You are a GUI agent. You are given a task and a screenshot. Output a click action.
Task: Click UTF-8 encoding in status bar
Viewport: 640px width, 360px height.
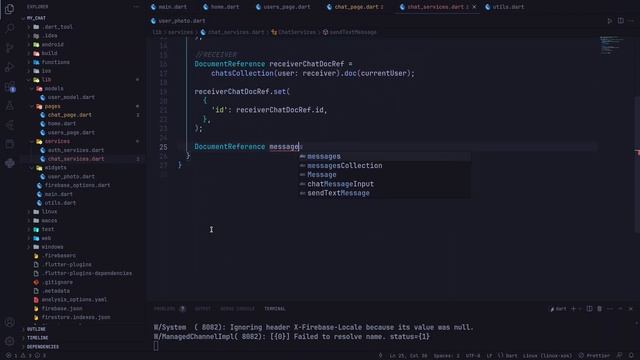tap(473, 356)
